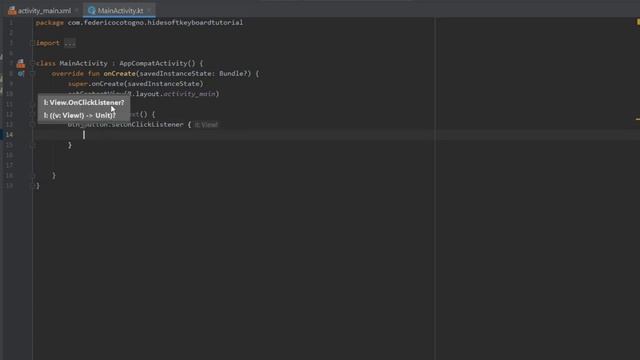Click the 'it: View!' inlay hint
Image resolution: width=640 pixels, height=360 pixels.
point(207,124)
